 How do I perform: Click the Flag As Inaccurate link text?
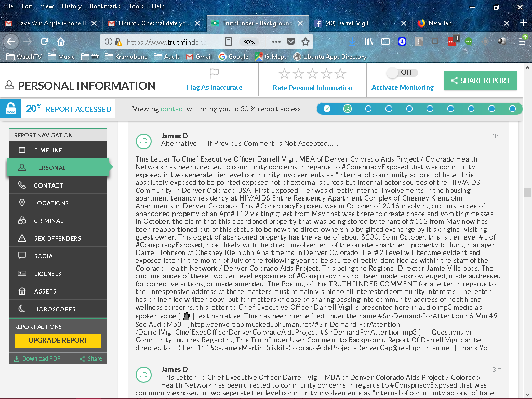point(214,87)
